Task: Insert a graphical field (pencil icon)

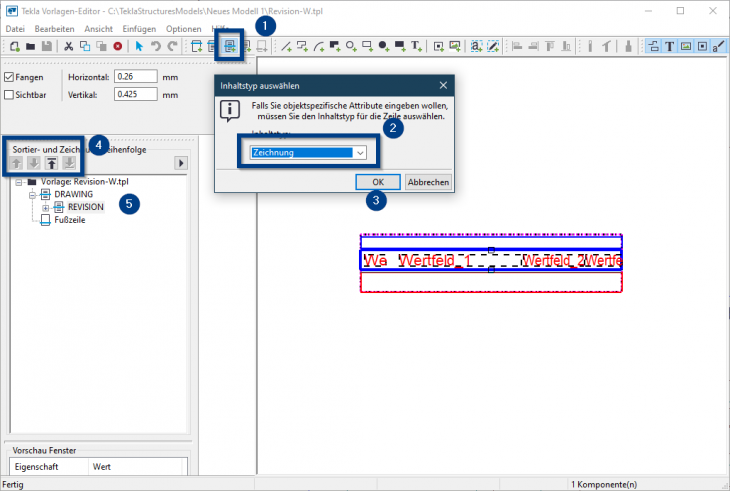Action: (493, 46)
